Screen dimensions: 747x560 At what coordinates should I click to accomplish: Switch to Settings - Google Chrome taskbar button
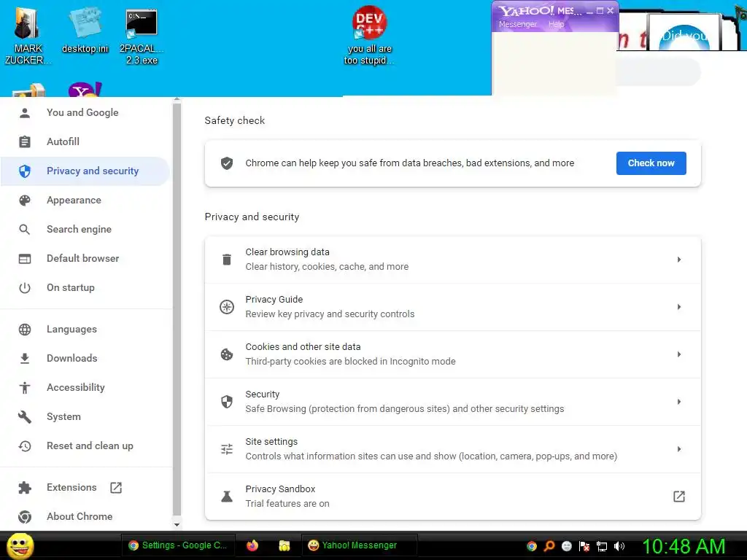point(177,545)
